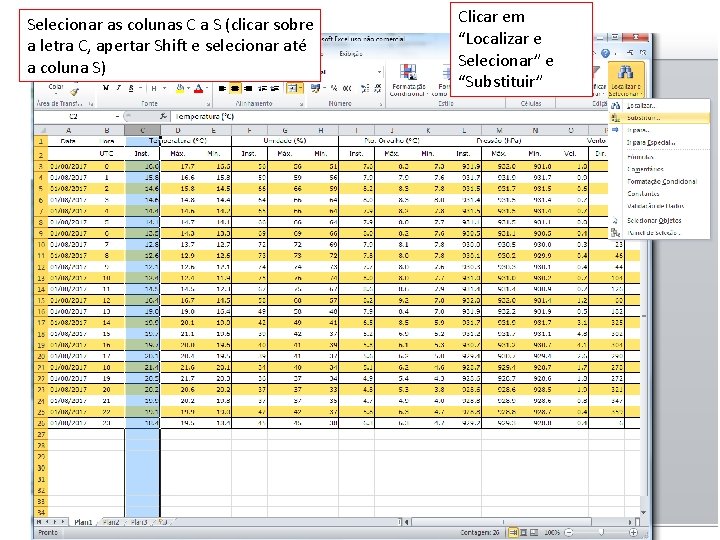Click the accounting number format icon

(x=315, y=88)
